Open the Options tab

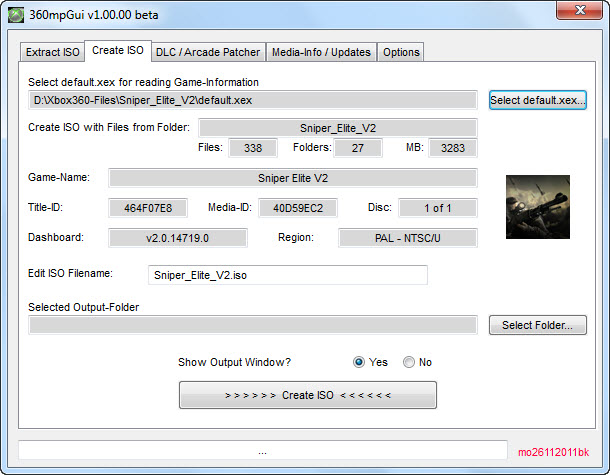pyautogui.click(x=401, y=52)
